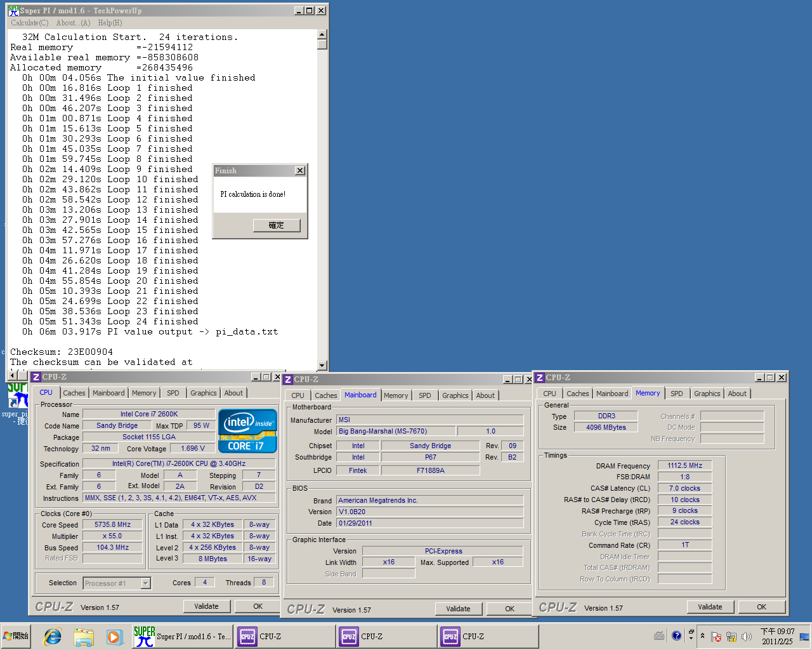
Task: Select About tab in Memory window
Action: pyautogui.click(x=737, y=394)
